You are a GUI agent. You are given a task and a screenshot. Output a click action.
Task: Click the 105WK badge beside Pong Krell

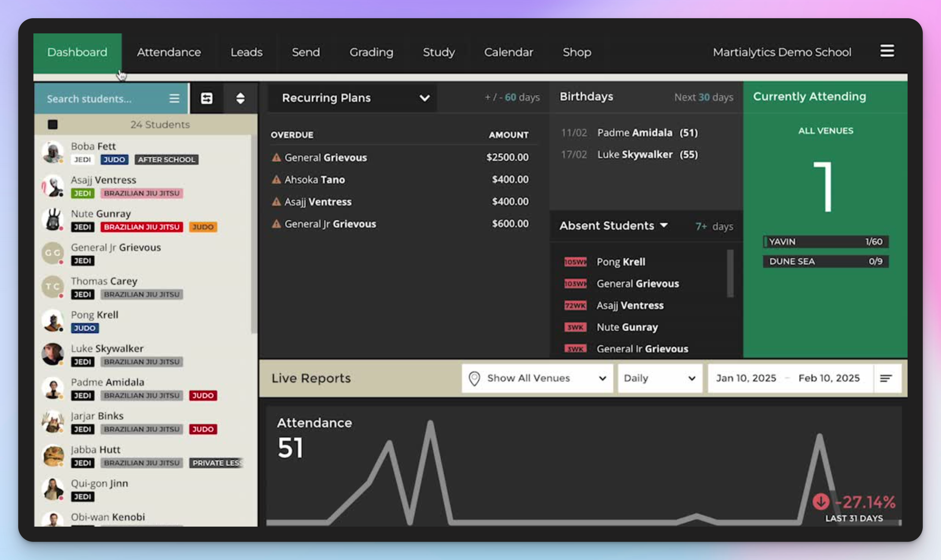point(575,262)
